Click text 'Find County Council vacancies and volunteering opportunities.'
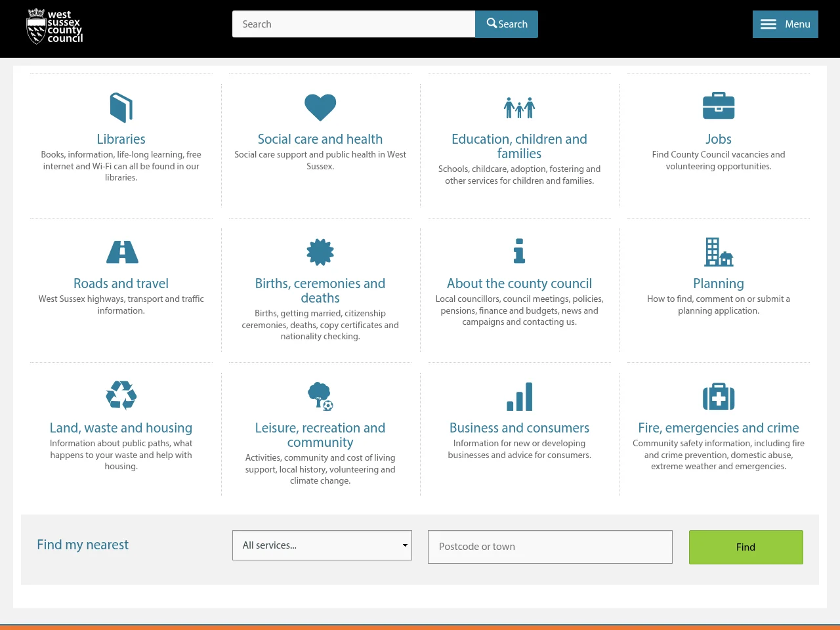The height and width of the screenshot is (630, 840). (719, 161)
